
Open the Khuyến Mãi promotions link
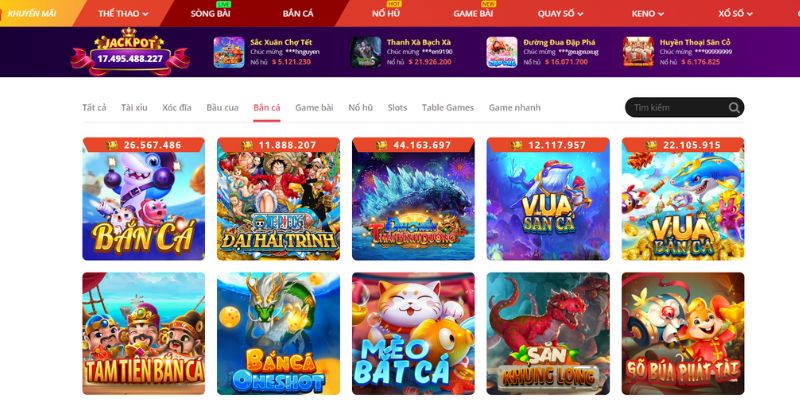pyautogui.click(x=32, y=14)
